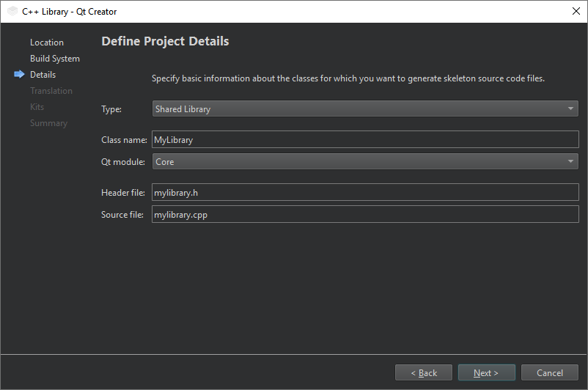The width and height of the screenshot is (588, 390).
Task: Expand the Qt module dropdown arrow
Action: (570, 162)
